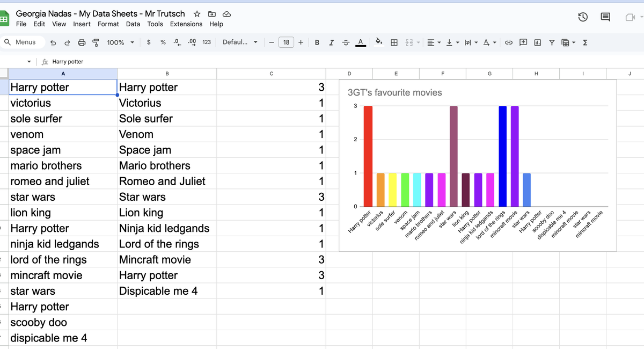The height and width of the screenshot is (349, 644).
Task: Open vertical align dropdown
Action: [x=452, y=42]
